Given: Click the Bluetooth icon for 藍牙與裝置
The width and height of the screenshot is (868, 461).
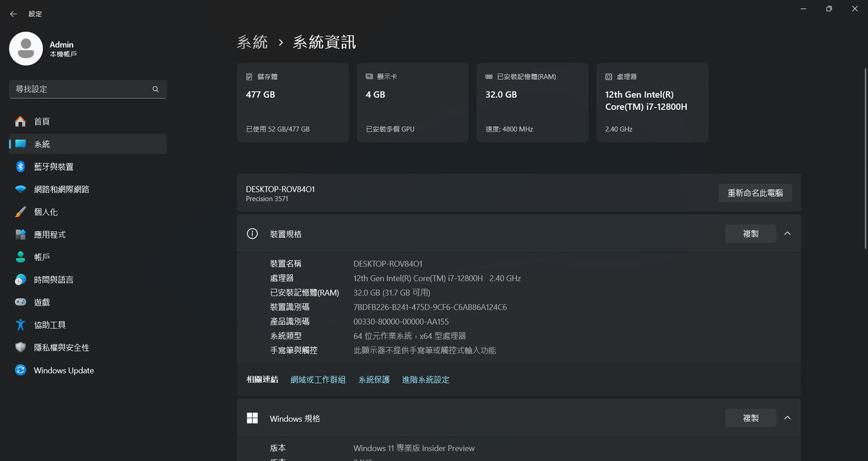Looking at the screenshot, I should [x=20, y=167].
